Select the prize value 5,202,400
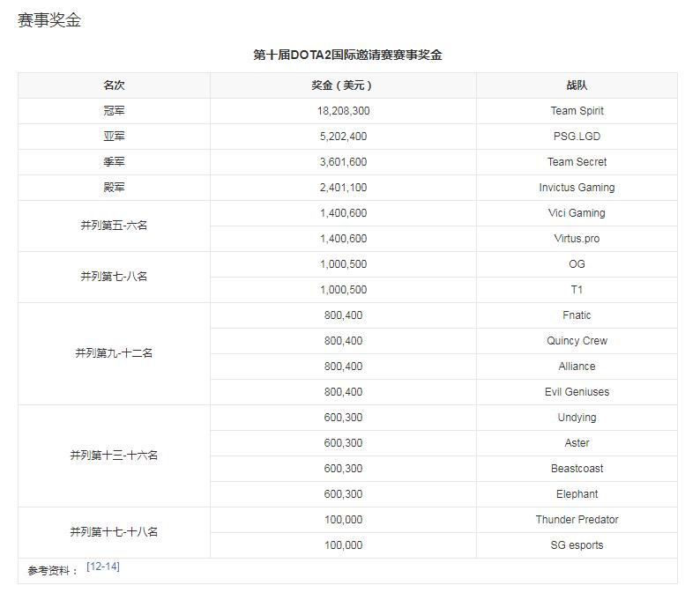700x600 pixels. (343, 136)
